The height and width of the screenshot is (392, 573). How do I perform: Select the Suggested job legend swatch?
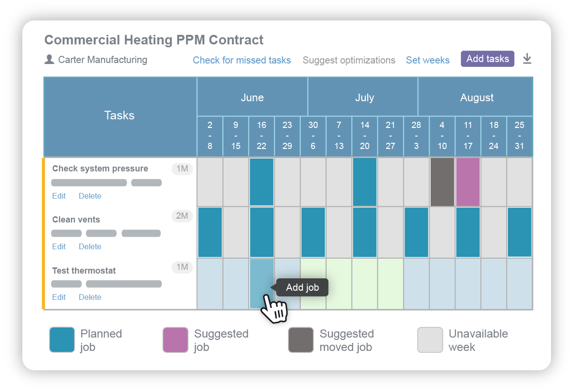[175, 339]
